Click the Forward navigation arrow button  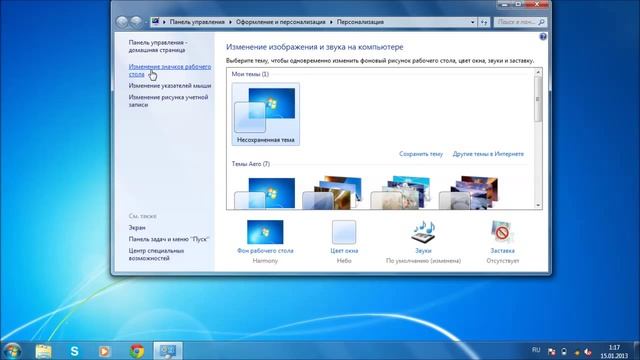[136, 22]
